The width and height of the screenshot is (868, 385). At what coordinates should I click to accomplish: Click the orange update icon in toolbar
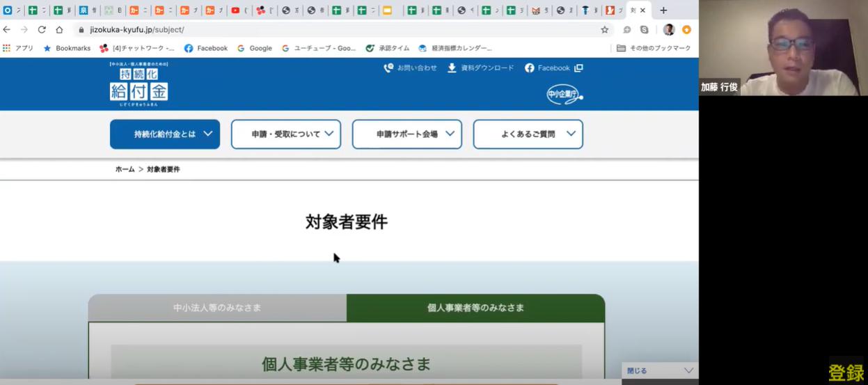(x=686, y=30)
